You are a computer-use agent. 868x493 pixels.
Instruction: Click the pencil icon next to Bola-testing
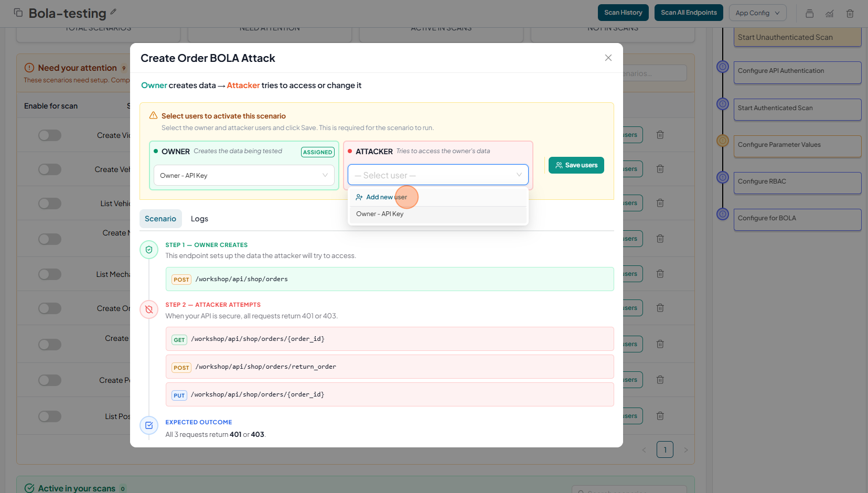click(x=113, y=12)
